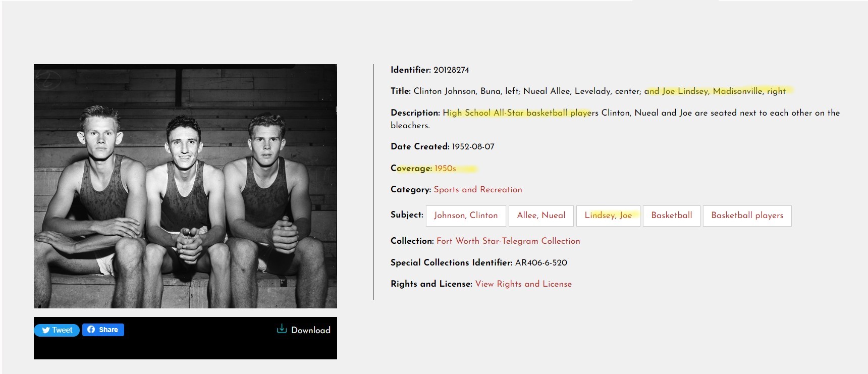Open the Download link below the photo

303,330
